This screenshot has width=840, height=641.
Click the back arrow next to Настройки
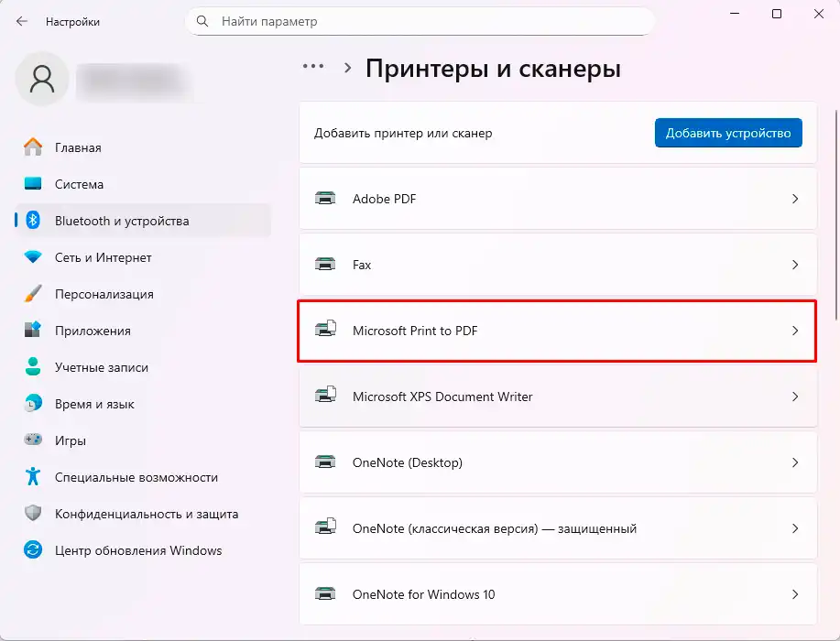(x=20, y=21)
